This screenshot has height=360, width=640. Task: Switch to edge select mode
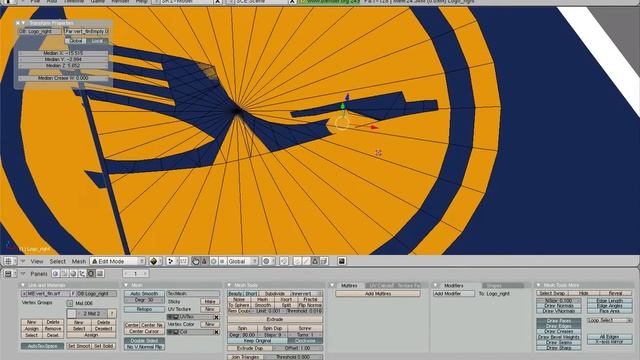pyautogui.click(x=306, y=261)
